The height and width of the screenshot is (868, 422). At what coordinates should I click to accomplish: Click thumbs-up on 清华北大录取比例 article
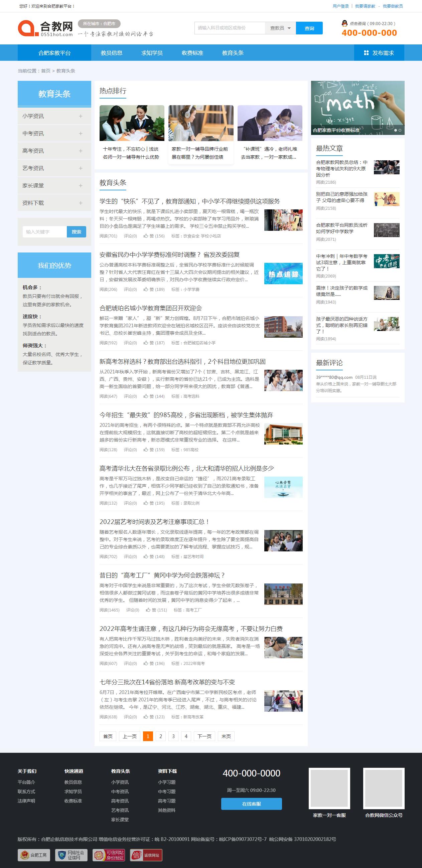point(146,503)
